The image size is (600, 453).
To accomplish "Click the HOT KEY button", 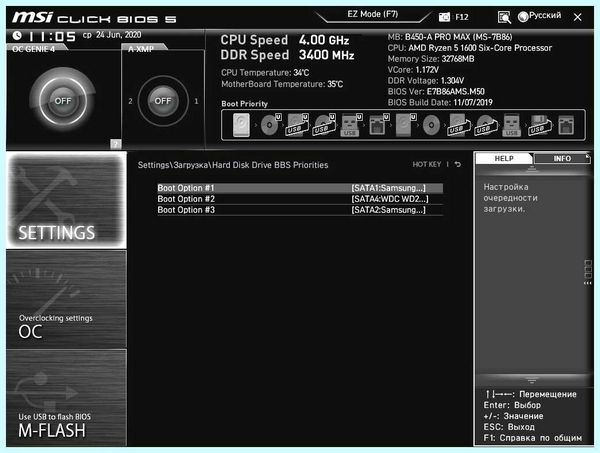I will pos(427,164).
